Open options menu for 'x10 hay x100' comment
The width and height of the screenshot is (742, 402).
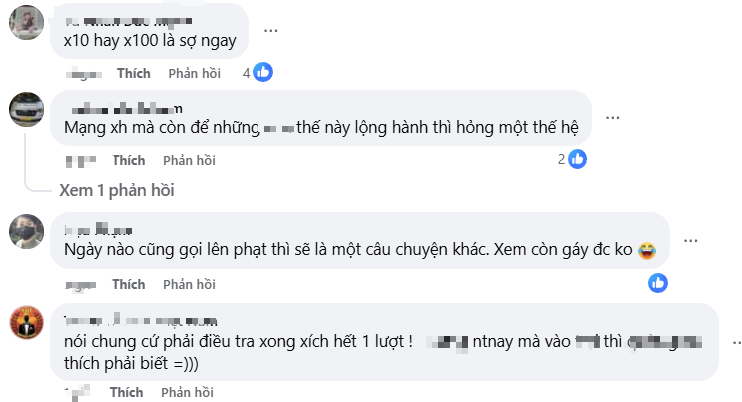click(271, 31)
